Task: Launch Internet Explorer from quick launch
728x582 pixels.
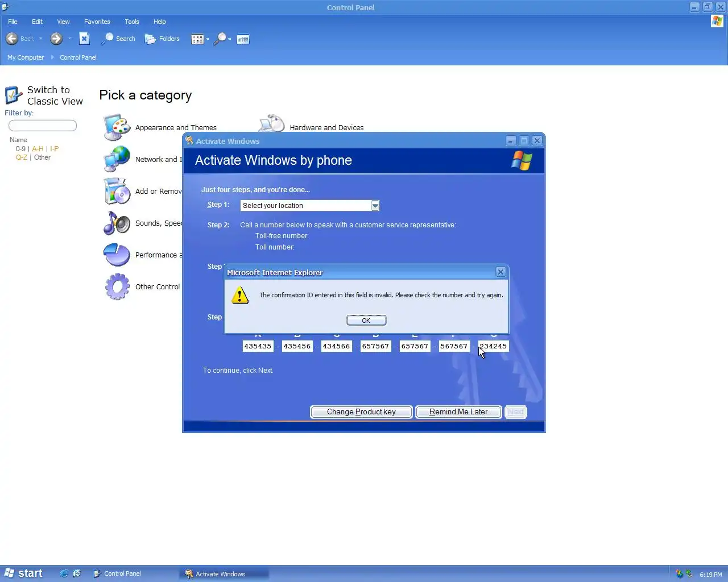Action: click(x=64, y=573)
